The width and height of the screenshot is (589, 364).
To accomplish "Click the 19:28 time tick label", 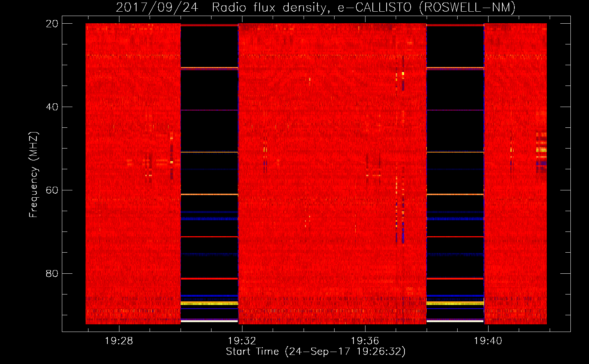I will point(119,341).
